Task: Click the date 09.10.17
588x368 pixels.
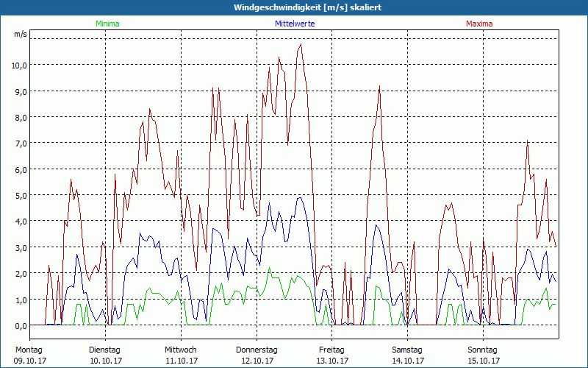Action: 30,361
